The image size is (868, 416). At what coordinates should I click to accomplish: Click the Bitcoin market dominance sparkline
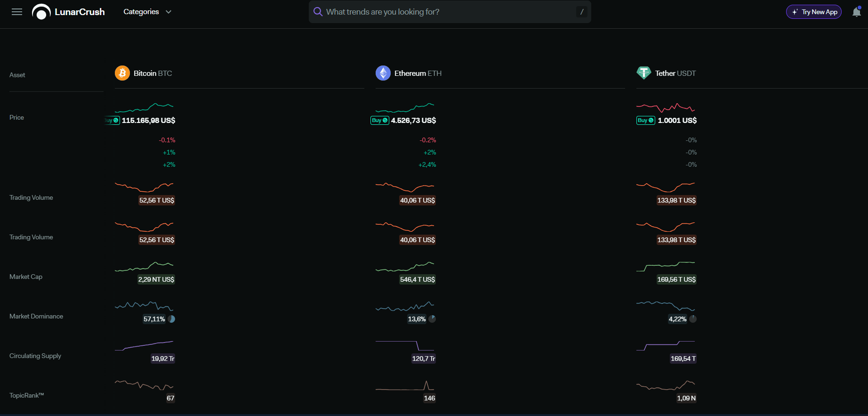click(144, 306)
